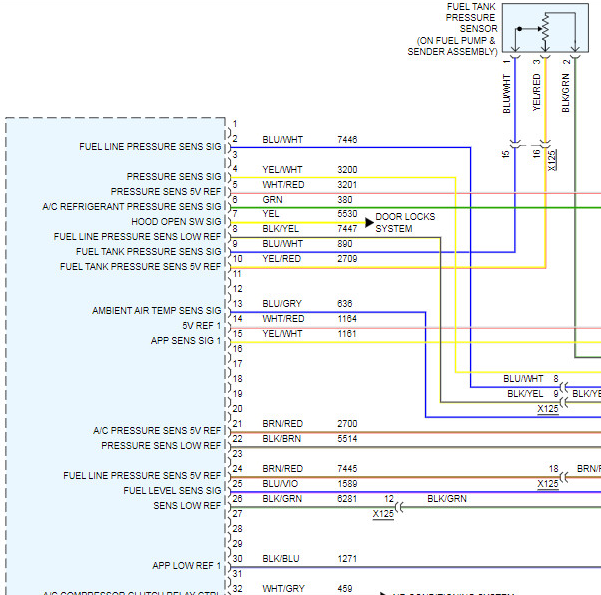This screenshot has width=601, height=595.
Task: Click the arrow pointing to Door Locks System
Action: pos(369,222)
